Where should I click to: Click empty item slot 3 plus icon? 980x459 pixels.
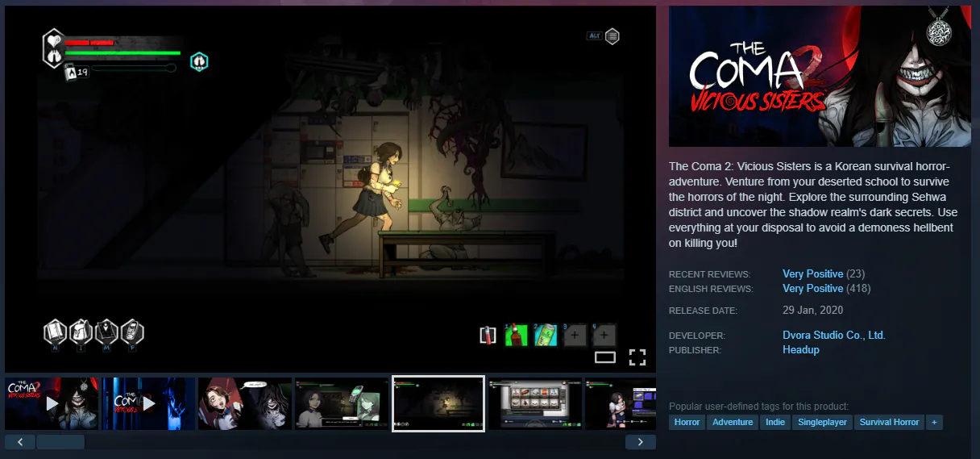(x=575, y=335)
